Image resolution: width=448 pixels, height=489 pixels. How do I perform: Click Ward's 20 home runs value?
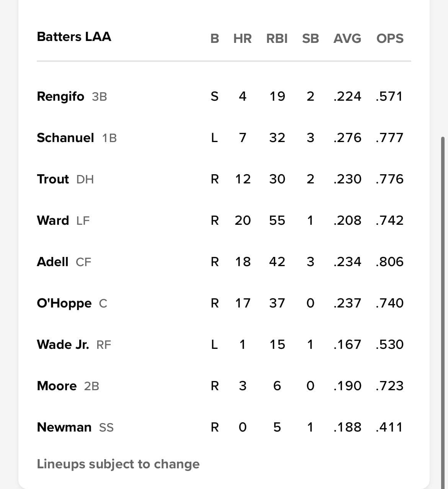tap(243, 220)
